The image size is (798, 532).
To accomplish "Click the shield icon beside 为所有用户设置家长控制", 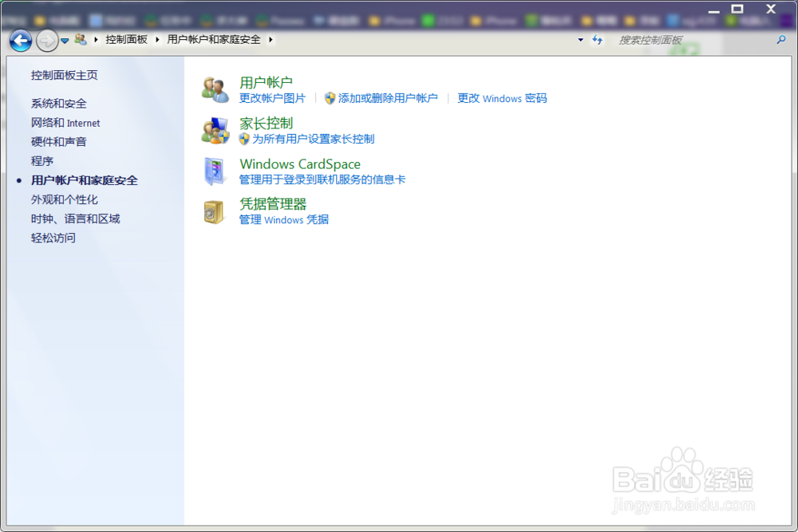I will point(245,138).
